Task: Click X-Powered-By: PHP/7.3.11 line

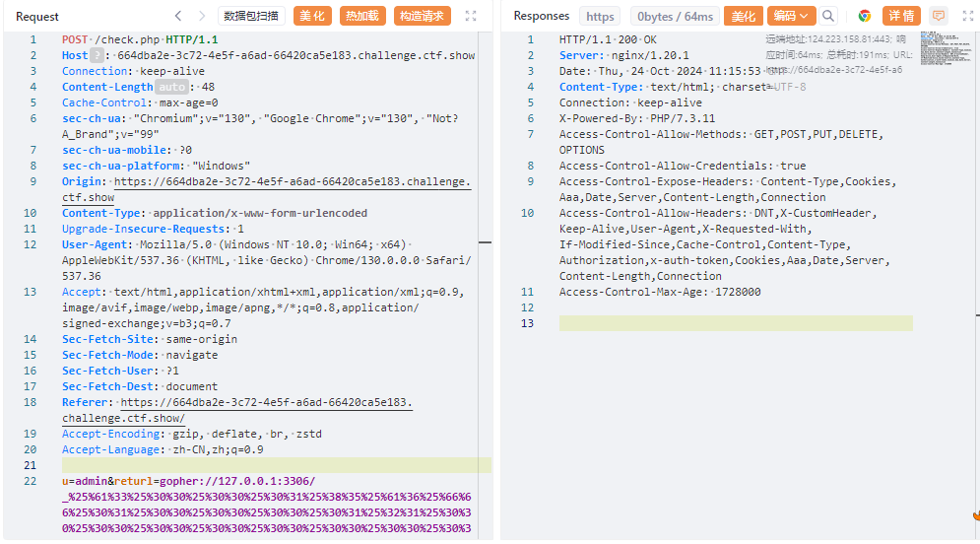Action: [x=637, y=118]
